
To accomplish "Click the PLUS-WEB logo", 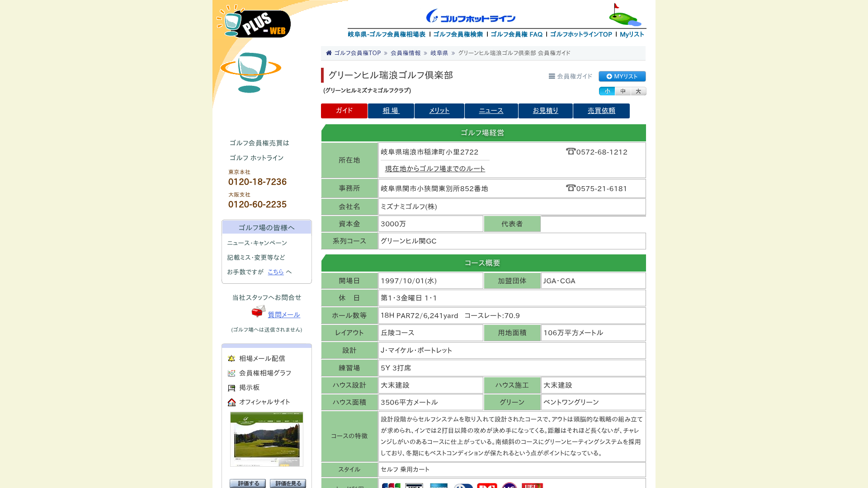I will (254, 21).
